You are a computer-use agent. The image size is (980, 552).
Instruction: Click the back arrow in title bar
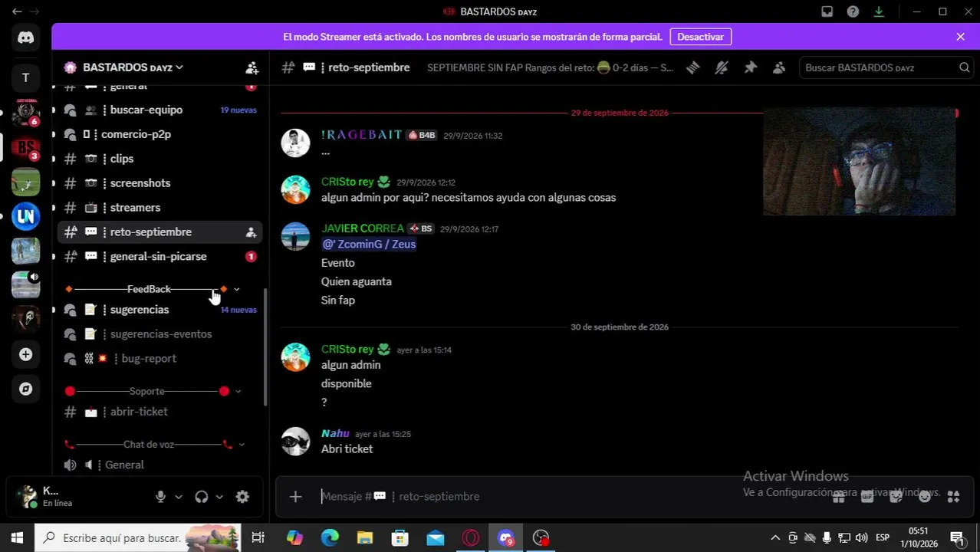[16, 11]
